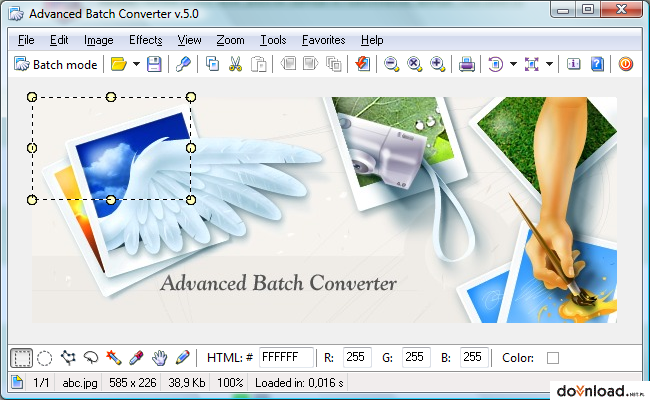Click the R value field
Screen dimensions: 650x400
point(357,357)
